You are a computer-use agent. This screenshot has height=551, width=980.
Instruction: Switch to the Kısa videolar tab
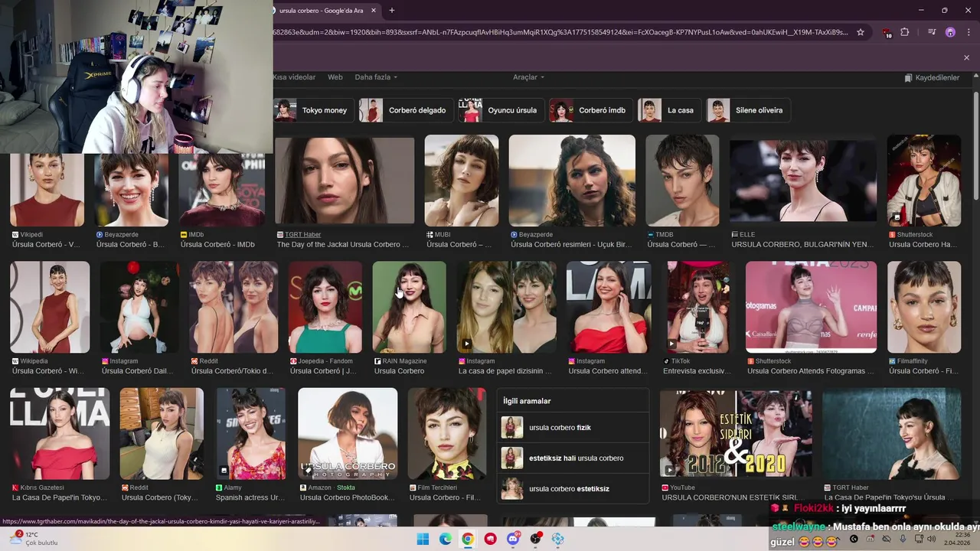(294, 77)
